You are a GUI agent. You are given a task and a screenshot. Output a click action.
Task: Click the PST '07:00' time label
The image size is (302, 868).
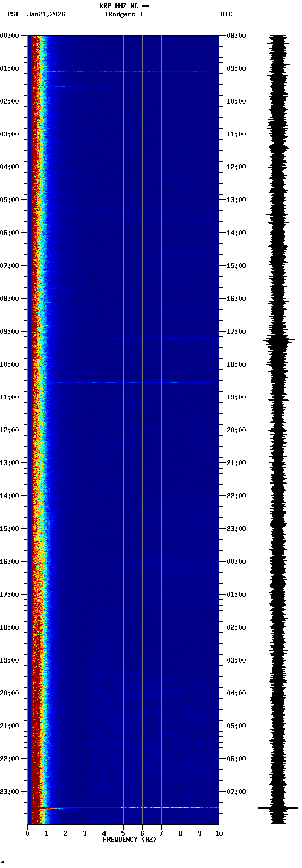pos(9,266)
